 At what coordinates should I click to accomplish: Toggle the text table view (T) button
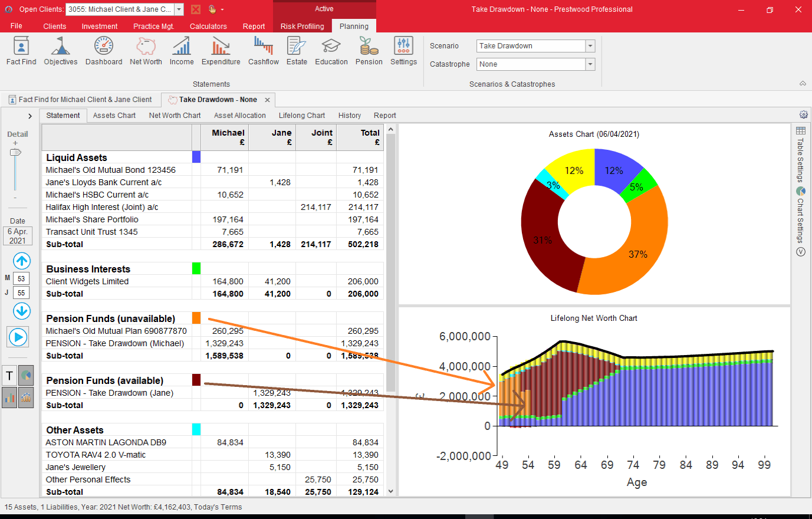click(9, 376)
